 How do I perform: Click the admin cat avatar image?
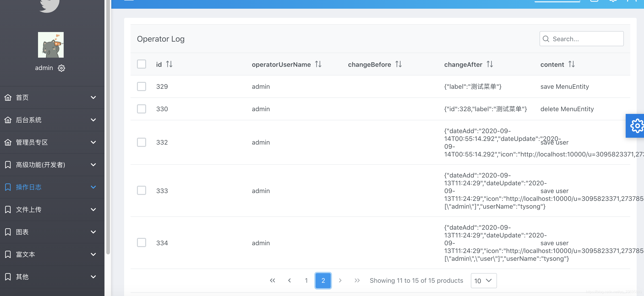(x=51, y=45)
